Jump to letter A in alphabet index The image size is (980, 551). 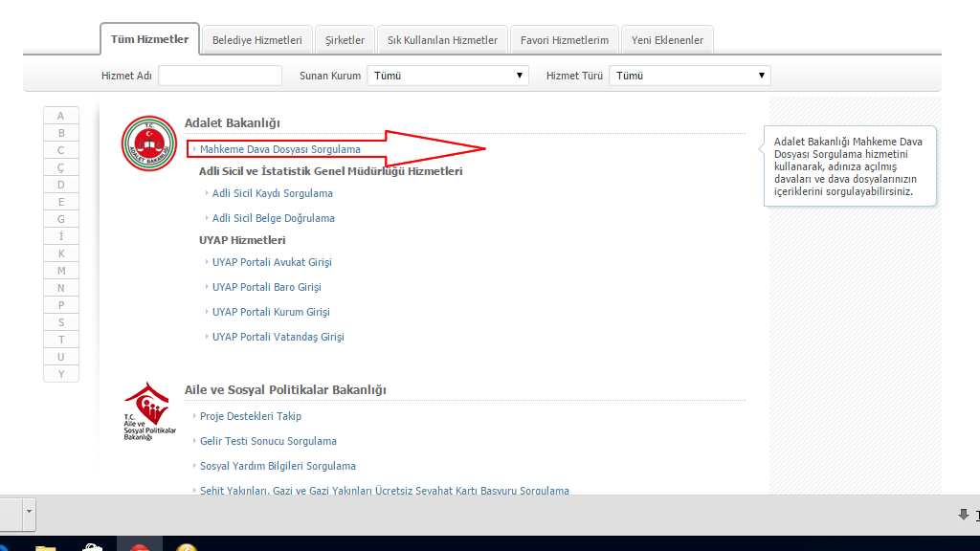60,116
